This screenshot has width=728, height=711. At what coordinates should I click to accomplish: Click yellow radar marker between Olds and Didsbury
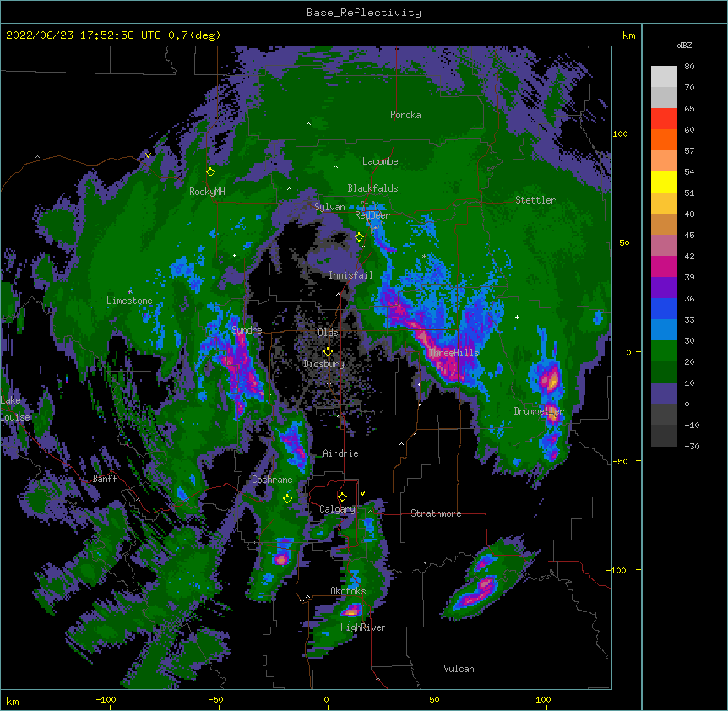[328, 352]
